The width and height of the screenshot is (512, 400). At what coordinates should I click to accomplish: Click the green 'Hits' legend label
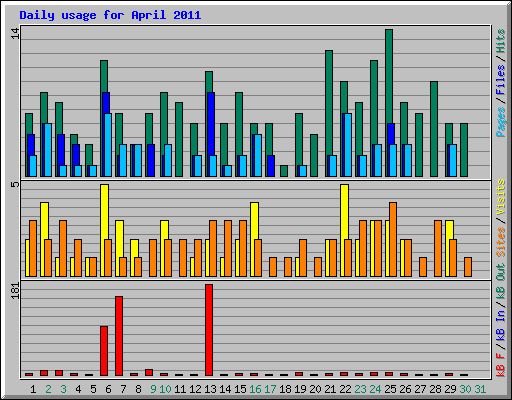point(501,41)
